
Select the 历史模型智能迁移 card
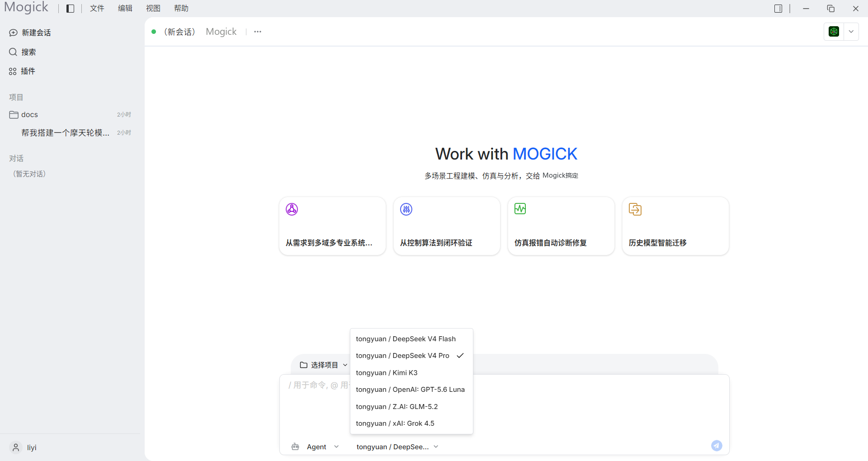pos(675,226)
